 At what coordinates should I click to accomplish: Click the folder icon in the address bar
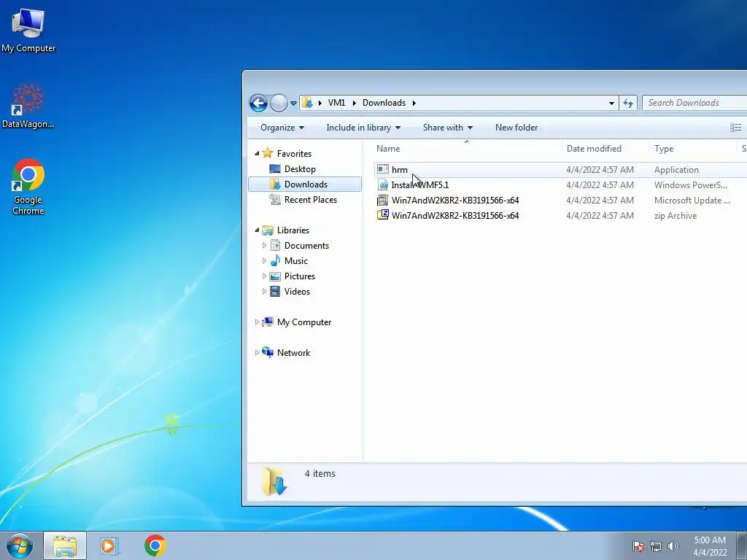pos(307,103)
